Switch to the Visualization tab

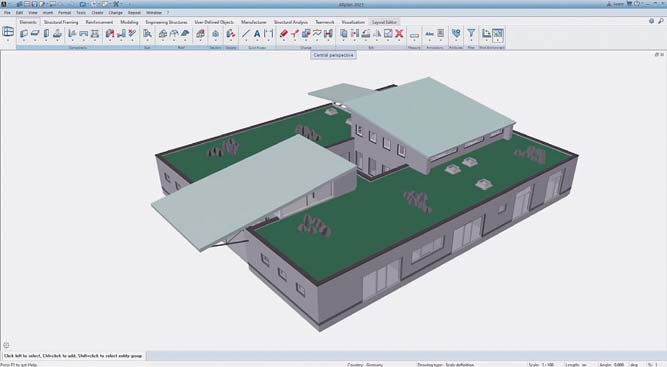(x=353, y=22)
